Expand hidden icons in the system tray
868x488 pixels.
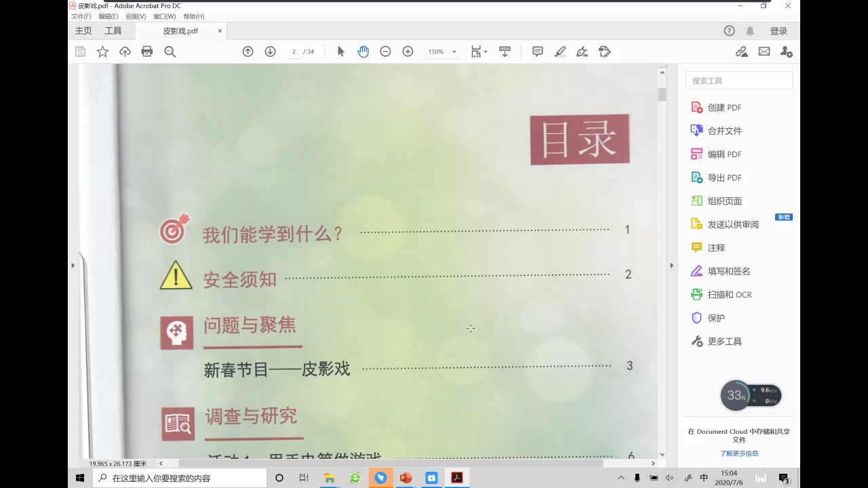620,477
